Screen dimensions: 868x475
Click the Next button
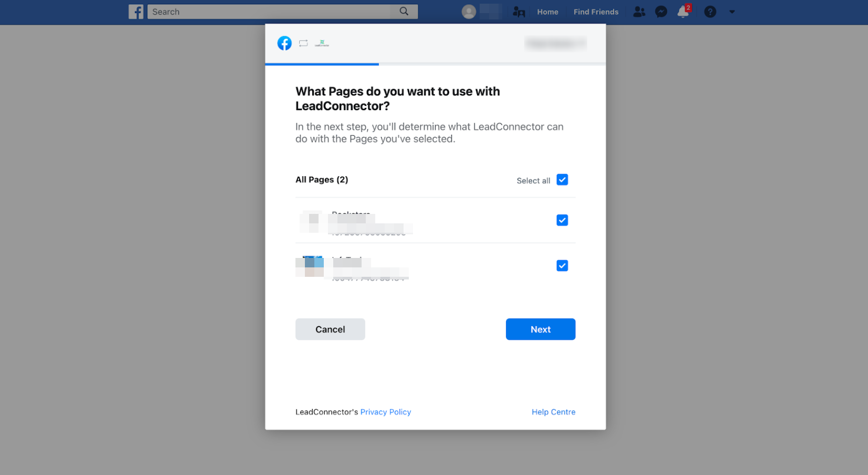[x=541, y=329]
